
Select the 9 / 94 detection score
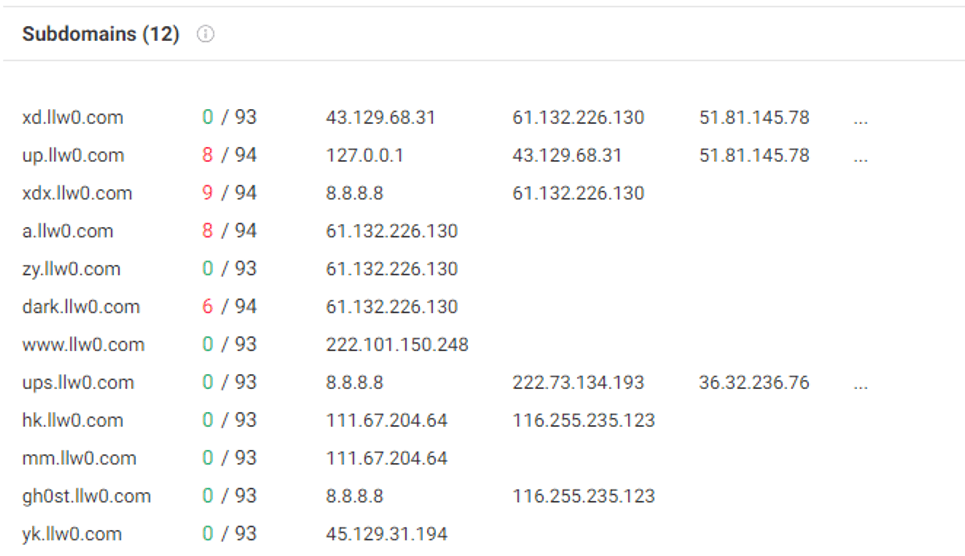click(x=229, y=193)
